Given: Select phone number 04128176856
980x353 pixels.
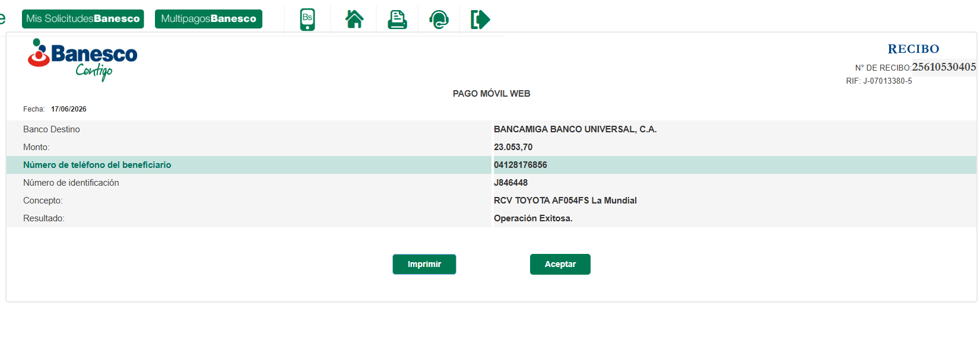Looking at the screenshot, I should [521, 165].
